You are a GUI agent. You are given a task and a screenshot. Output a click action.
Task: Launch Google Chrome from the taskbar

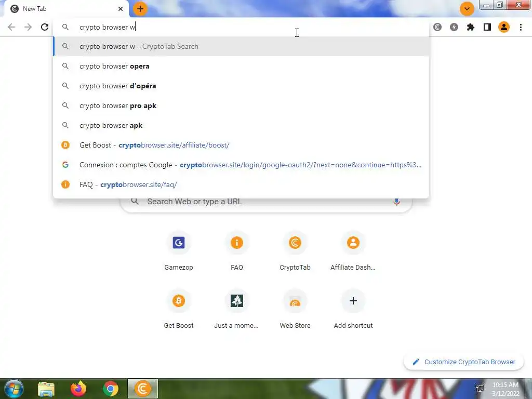[x=111, y=389]
